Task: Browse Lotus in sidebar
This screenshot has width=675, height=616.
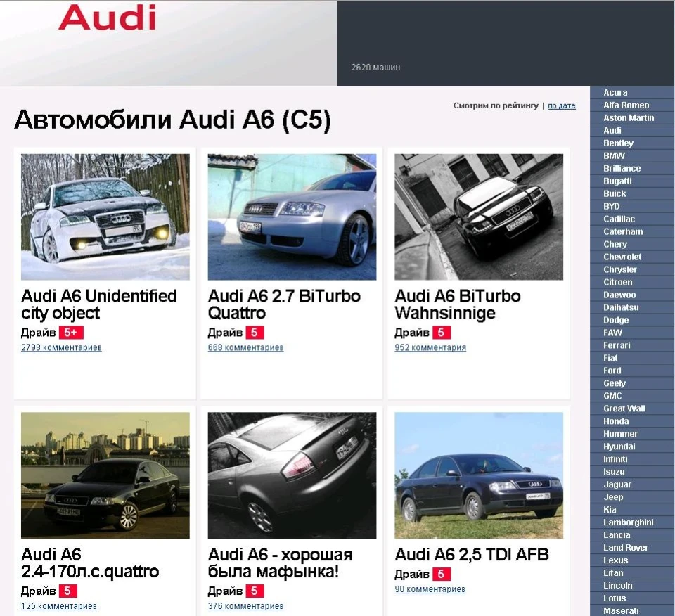Action: click(615, 598)
